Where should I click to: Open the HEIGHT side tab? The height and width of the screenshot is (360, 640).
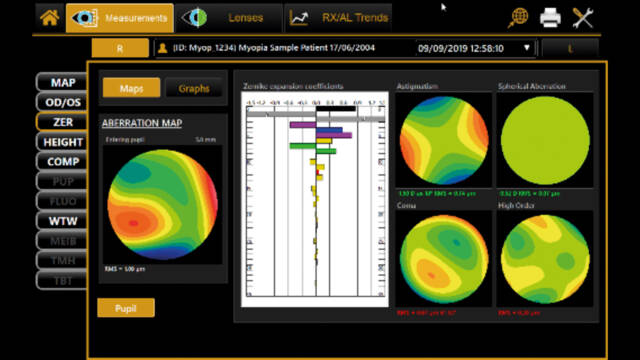(62, 142)
